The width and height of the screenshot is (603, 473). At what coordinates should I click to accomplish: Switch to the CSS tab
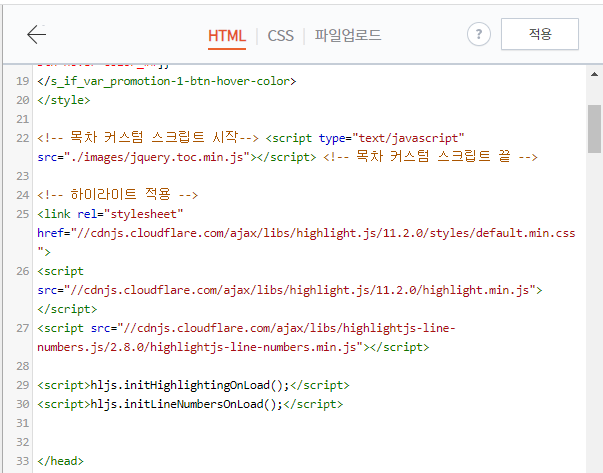point(280,36)
